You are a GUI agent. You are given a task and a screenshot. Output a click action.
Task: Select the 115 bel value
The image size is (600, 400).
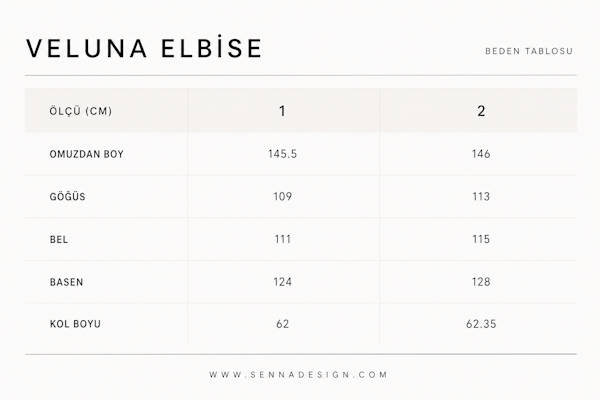(481, 239)
